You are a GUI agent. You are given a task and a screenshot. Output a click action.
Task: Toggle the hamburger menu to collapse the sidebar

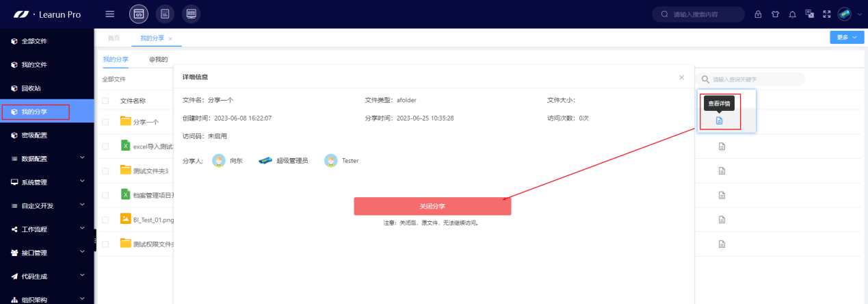point(110,14)
